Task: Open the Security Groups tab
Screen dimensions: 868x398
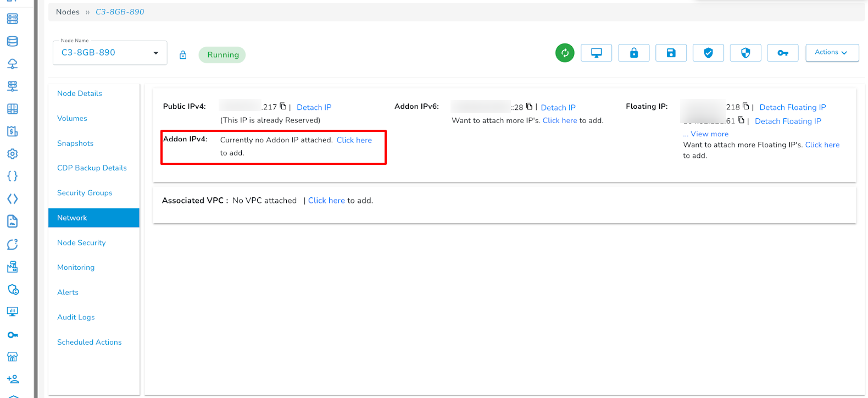Action: (x=85, y=193)
